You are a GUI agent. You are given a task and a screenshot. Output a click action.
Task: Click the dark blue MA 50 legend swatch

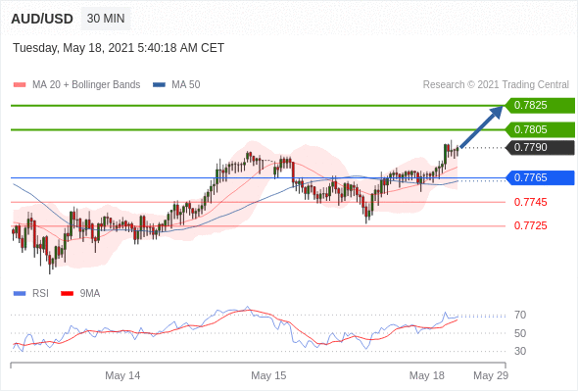point(159,85)
